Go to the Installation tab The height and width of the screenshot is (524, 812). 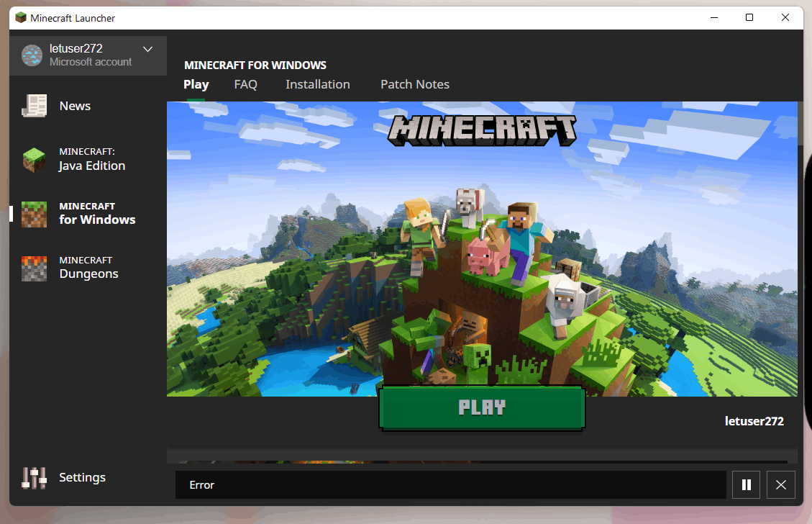pyautogui.click(x=317, y=84)
